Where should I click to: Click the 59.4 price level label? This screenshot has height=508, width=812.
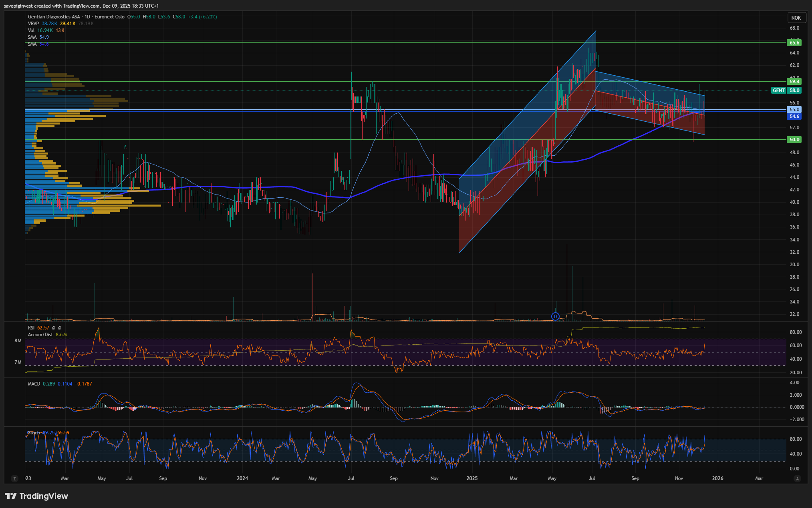794,82
